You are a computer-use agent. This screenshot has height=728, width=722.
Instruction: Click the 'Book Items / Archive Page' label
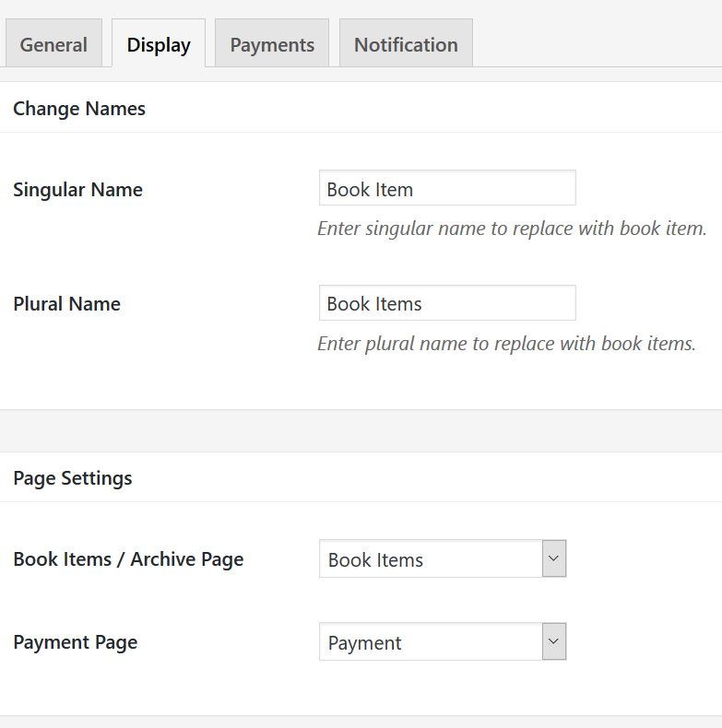pyautogui.click(x=128, y=559)
